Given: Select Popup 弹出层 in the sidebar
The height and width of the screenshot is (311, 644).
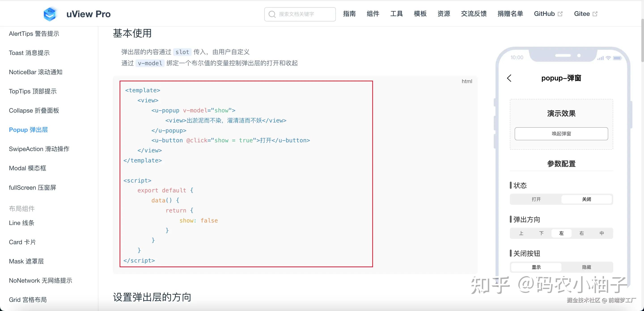Looking at the screenshot, I should 28,130.
